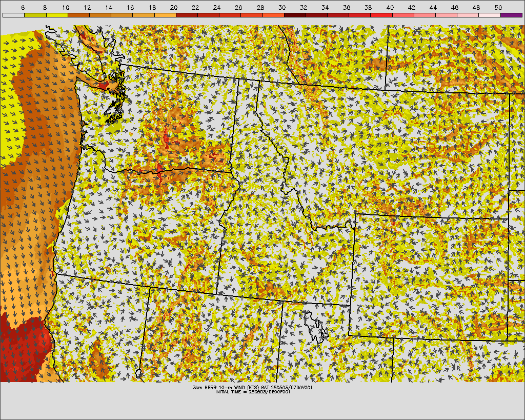
Task: Select the legend swatch between 6 and 8
Action: 35,15
